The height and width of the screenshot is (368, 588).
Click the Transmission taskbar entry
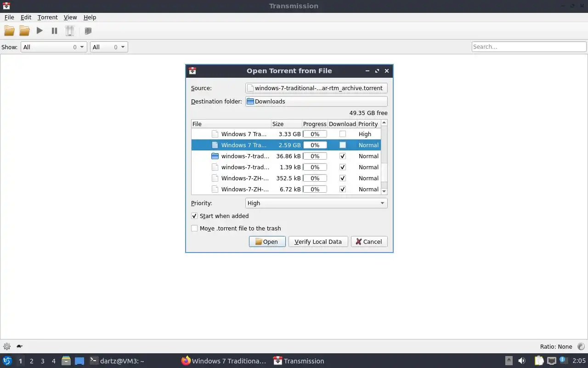(299, 361)
